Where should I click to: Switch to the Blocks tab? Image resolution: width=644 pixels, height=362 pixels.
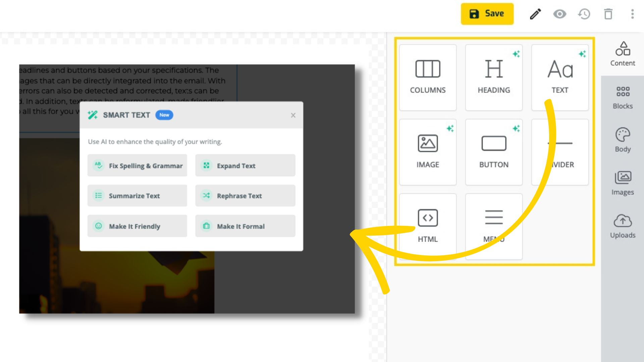point(623,98)
